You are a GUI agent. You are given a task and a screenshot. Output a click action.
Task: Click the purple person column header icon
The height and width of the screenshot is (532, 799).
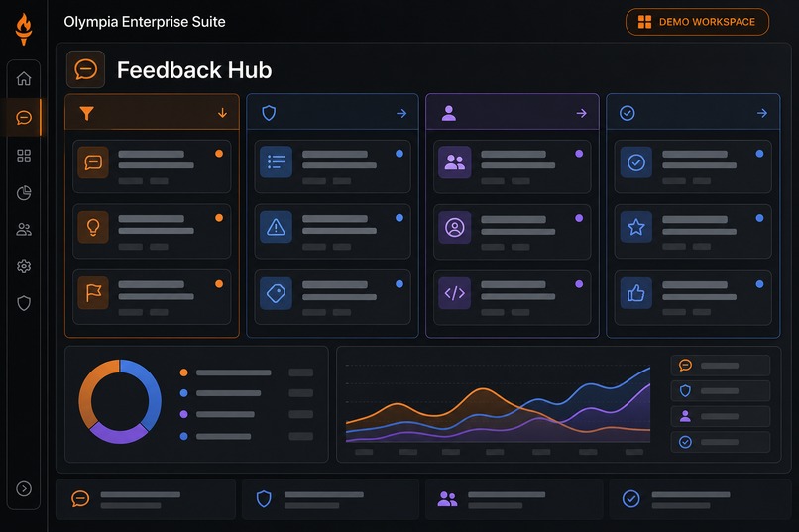pos(448,113)
